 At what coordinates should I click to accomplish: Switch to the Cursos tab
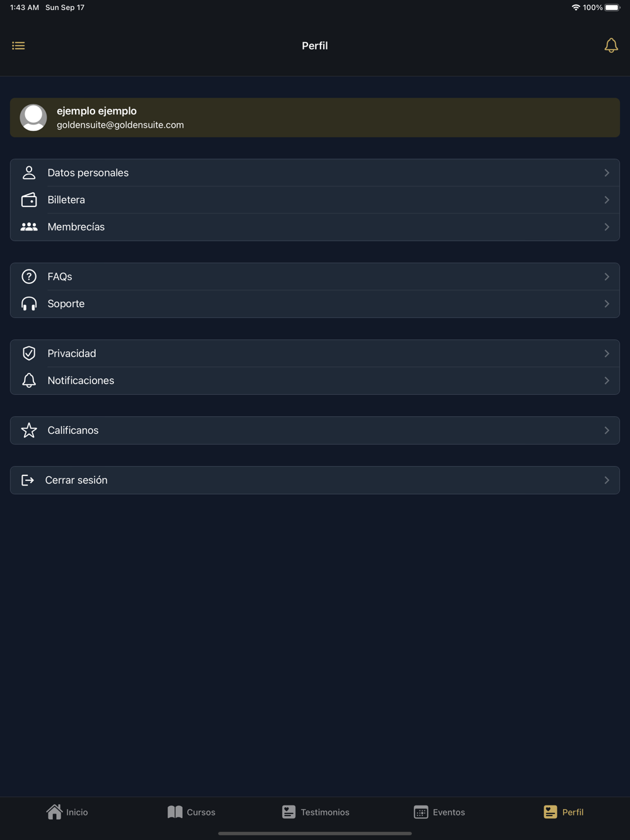coord(191,812)
